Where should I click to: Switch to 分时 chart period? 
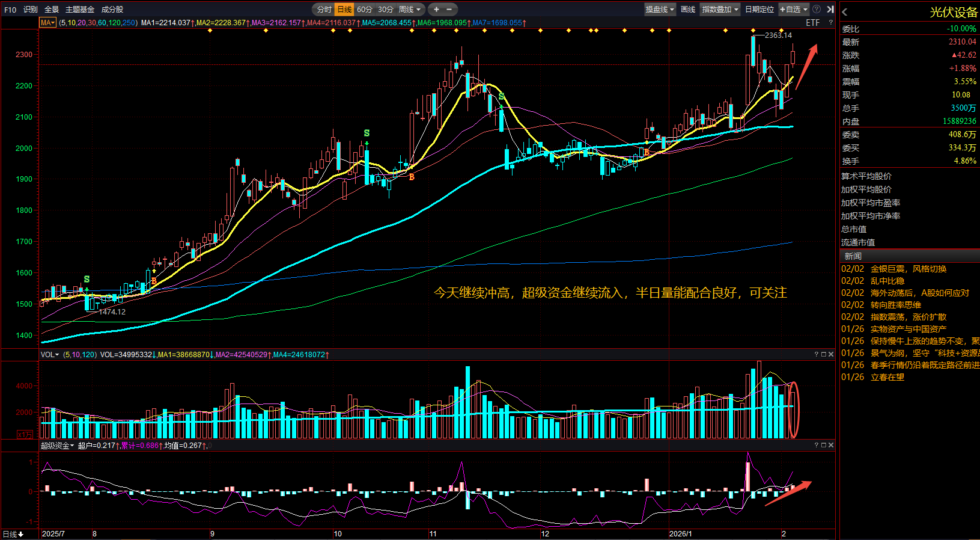[x=324, y=9]
